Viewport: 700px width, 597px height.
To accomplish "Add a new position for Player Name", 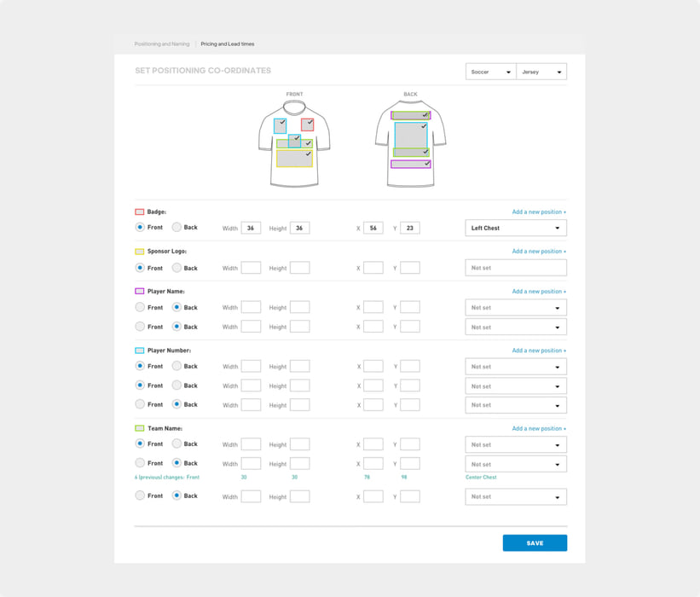I will click(x=539, y=291).
